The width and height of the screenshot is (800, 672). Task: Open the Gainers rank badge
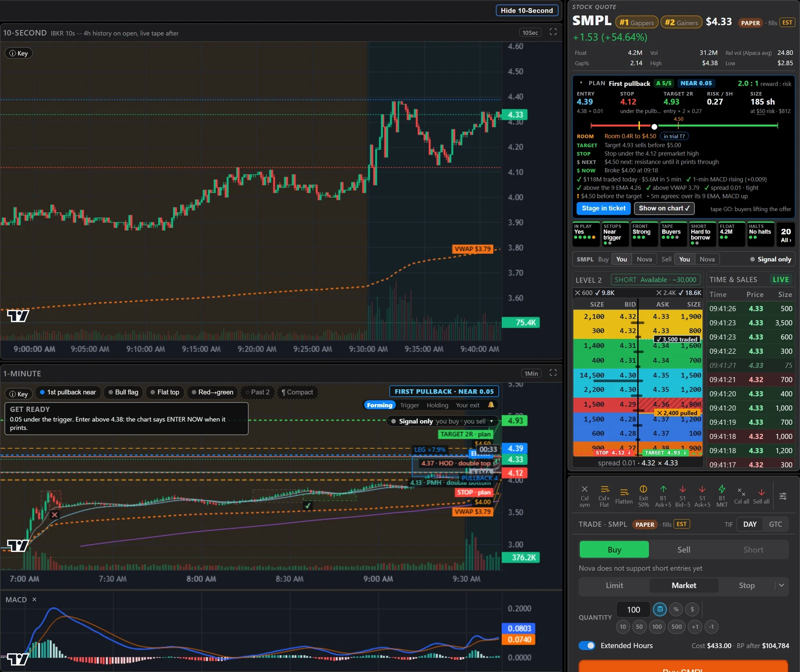681,22
